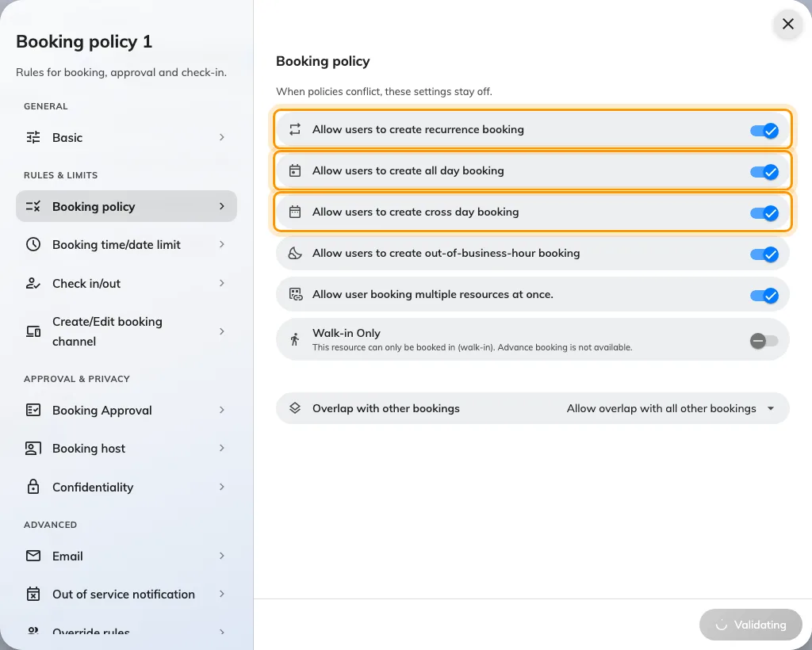
Task: Expand the Email chevron
Action: 222,556
